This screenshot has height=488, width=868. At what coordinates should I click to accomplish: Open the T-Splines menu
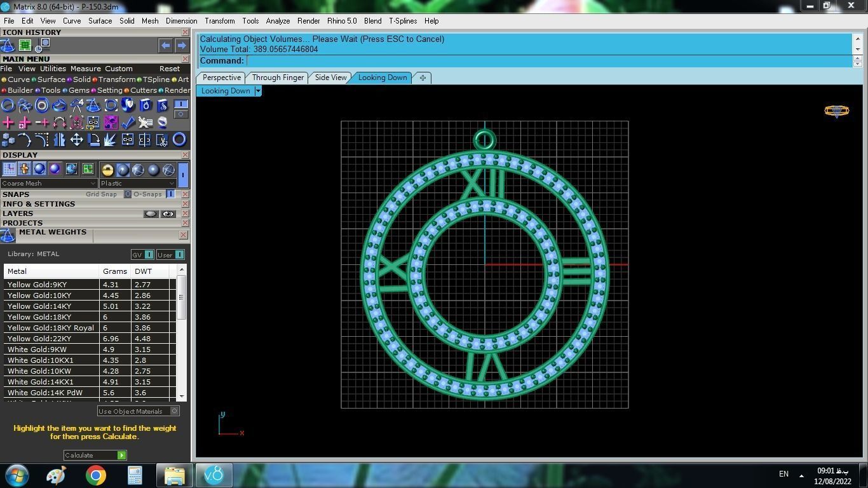(403, 21)
